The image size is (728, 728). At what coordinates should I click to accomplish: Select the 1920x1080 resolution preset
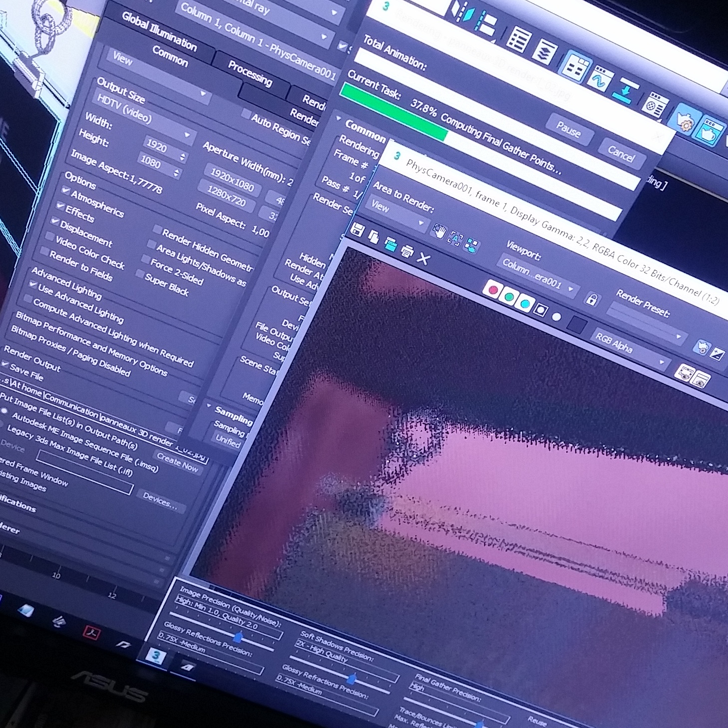click(232, 179)
